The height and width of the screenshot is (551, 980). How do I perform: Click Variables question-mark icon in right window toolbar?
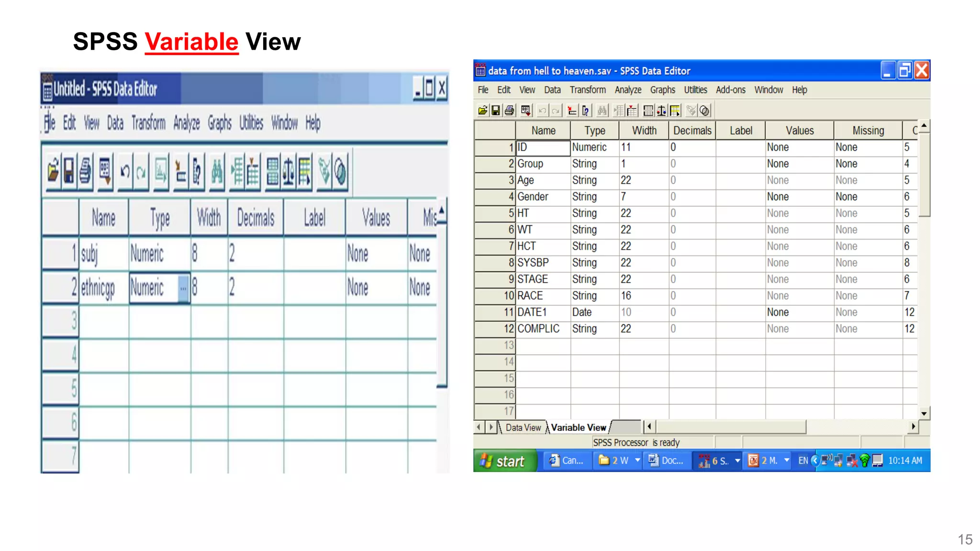pyautogui.click(x=586, y=111)
